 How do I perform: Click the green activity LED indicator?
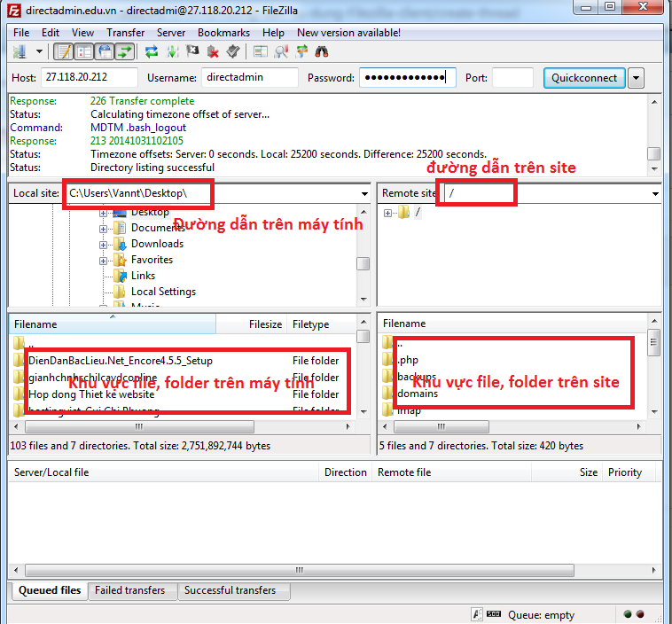click(628, 614)
